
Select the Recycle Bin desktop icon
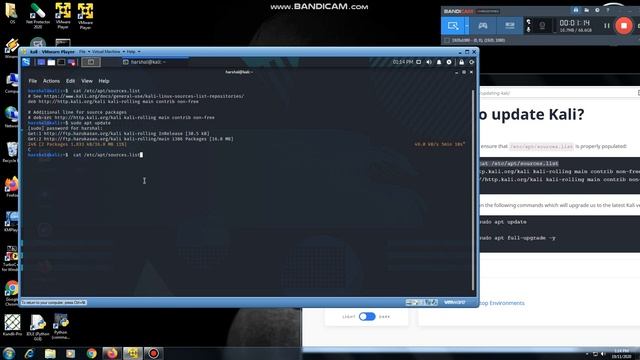11,153
